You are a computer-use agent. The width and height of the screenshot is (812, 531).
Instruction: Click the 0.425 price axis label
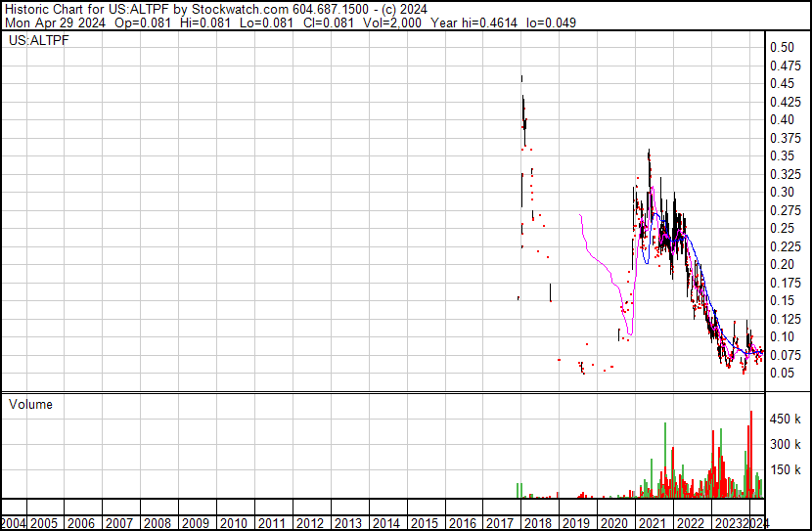786,102
